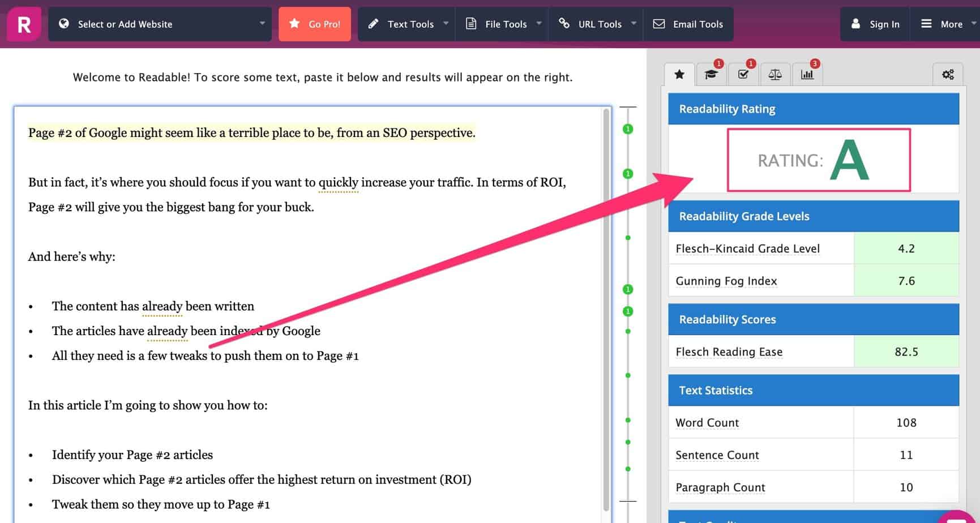The image size is (980, 523).
Task: Click the Sign In button
Action: point(875,24)
